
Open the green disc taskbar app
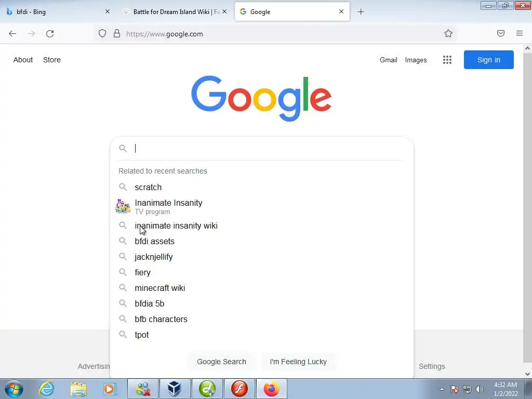pos(207,389)
